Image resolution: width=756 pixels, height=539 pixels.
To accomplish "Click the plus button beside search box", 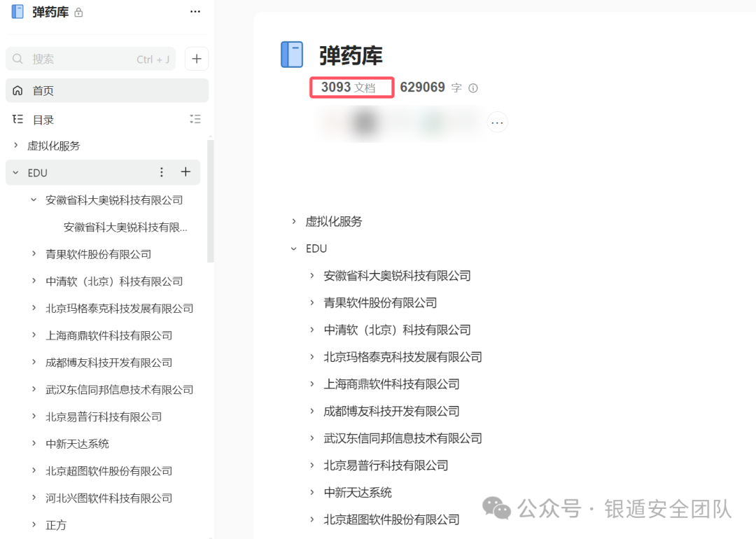I will point(197,59).
